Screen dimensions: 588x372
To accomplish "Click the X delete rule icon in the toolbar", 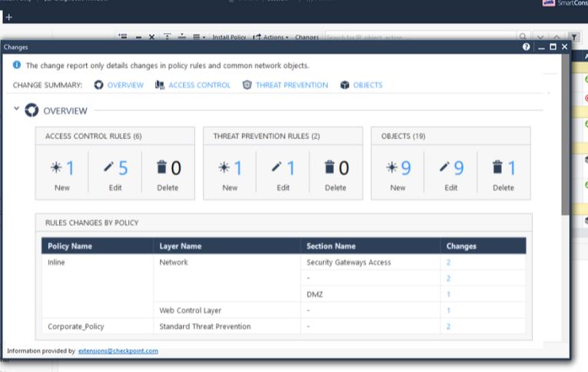I will coord(151,37).
